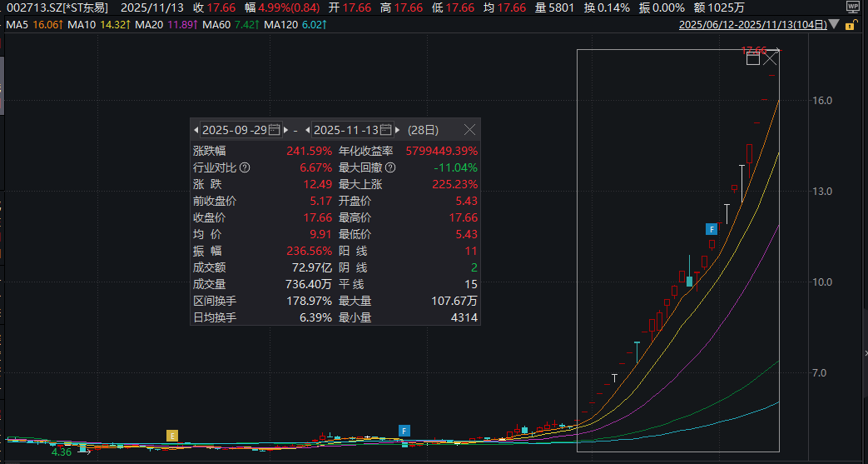Click the window icon on selection box corner
Screen dimensions: 868x464
pos(753,57)
